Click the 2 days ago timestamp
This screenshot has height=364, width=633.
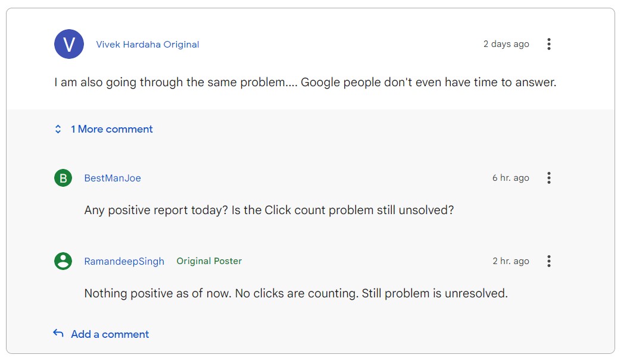(x=506, y=44)
